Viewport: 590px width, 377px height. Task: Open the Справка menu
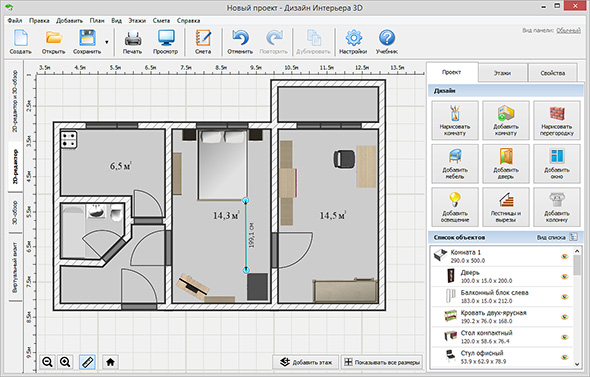point(188,21)
